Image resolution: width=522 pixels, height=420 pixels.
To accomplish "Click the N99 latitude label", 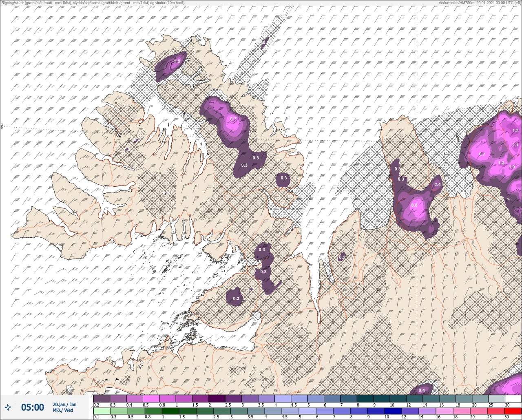I will (x=2, y=127).
